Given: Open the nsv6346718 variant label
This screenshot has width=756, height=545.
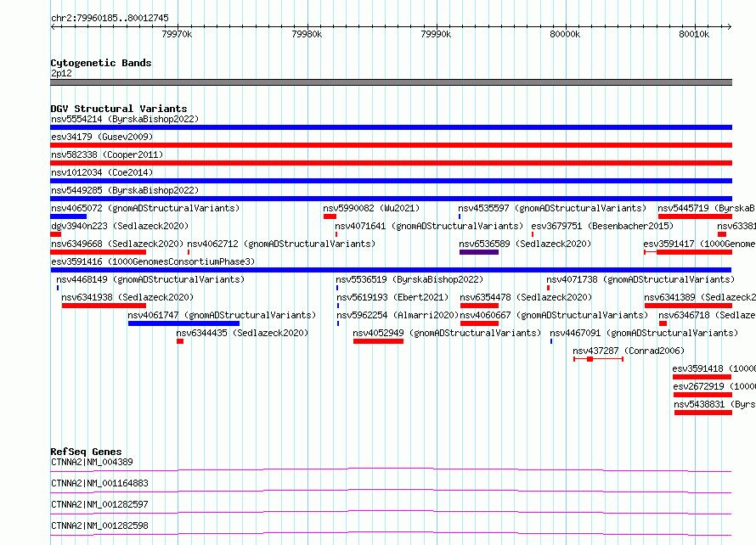Looking at the screenshot, I should pos(708,315).
